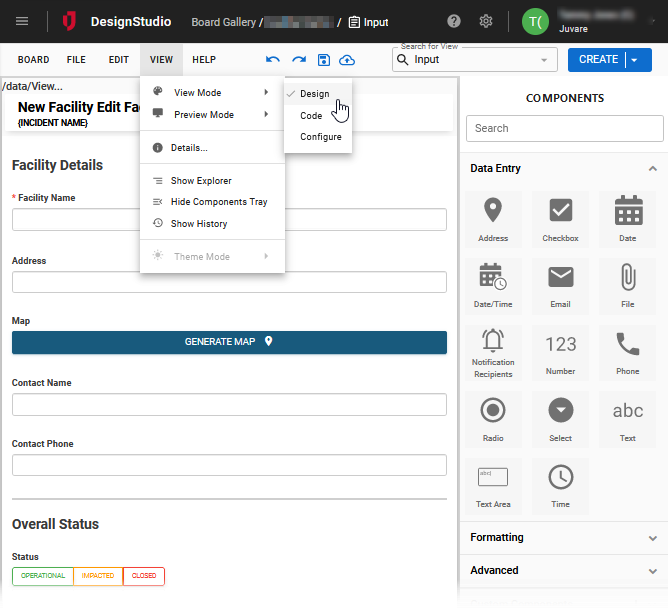Select Show Explorer from View menu
Image resolution: width=668 pixels, height=609 pixels.
click(200, 181)
